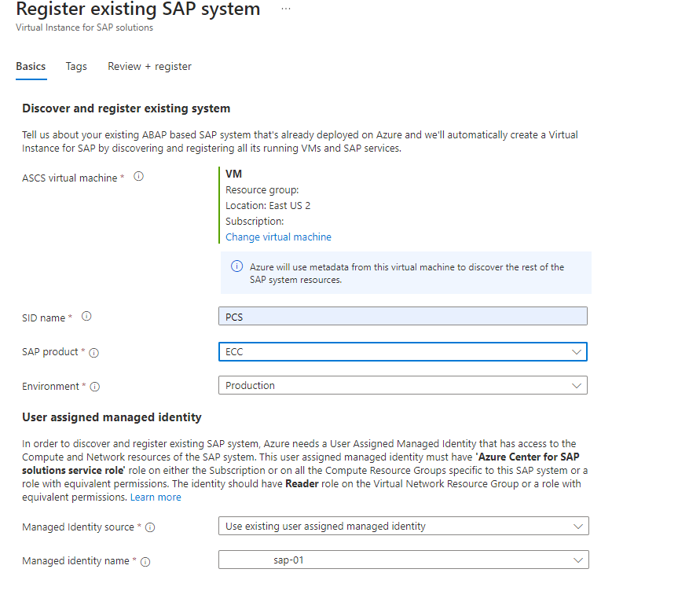Click info icon next to ASCS virtual machine
The height and width of the screenshot is (591, 700).
tap(138, 177)
